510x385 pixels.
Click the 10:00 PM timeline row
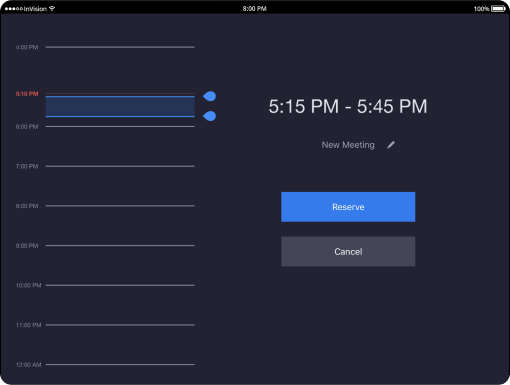pos(105,285)
